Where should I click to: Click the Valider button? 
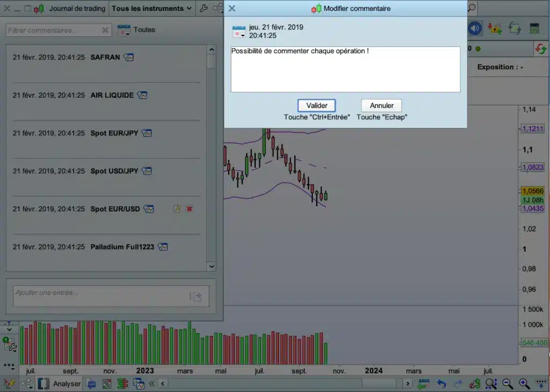[316, 105]
